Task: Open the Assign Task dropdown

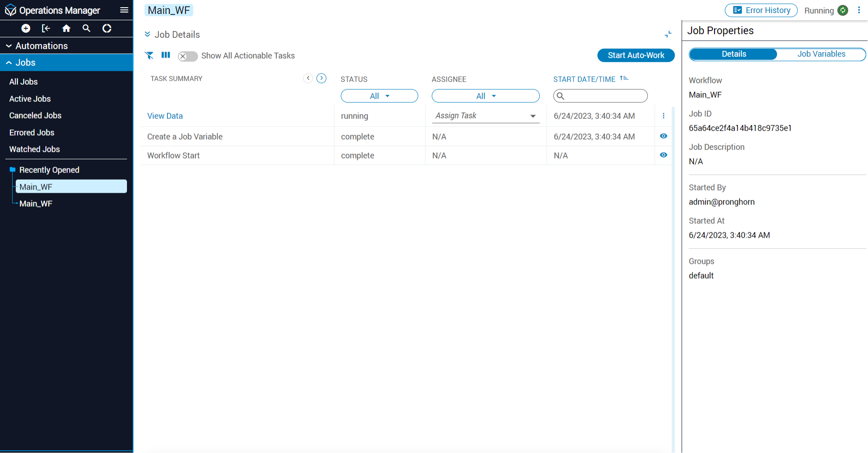Action: (x=485, y=116)
